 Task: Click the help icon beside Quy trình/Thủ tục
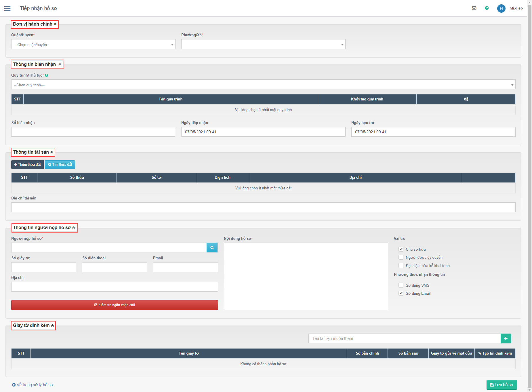click(x=47, y=75)
